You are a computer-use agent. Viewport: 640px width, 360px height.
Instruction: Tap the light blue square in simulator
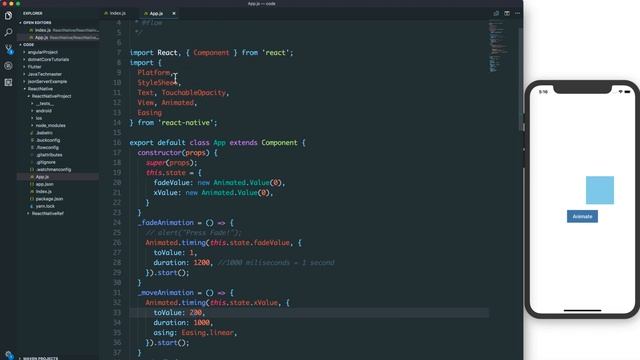pos(600,190)
